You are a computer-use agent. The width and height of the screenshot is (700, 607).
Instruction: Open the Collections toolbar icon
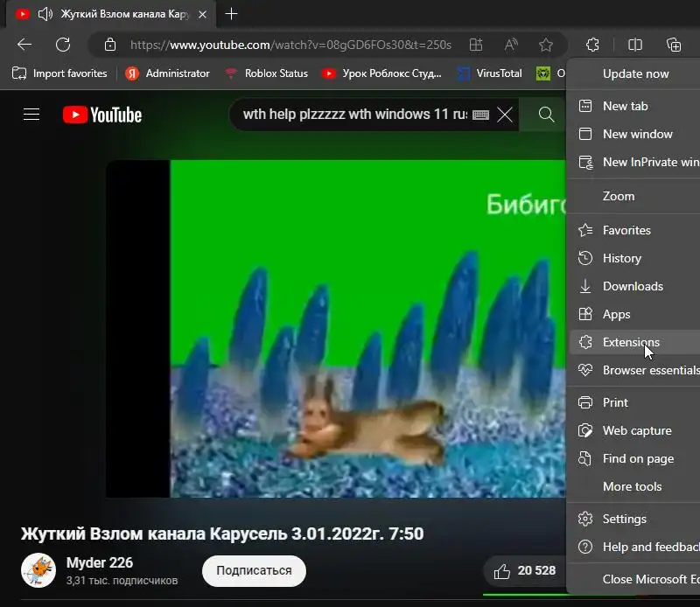coord(674,45)
